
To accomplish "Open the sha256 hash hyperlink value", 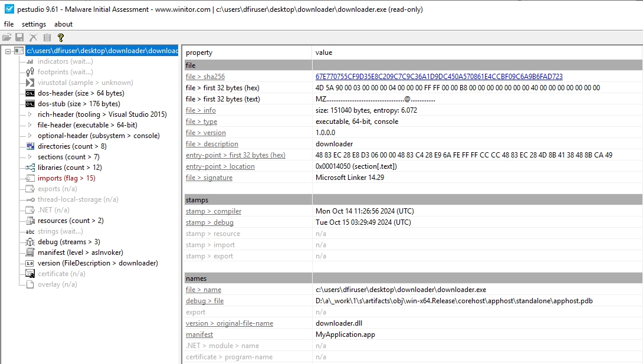I will point(439,77).
